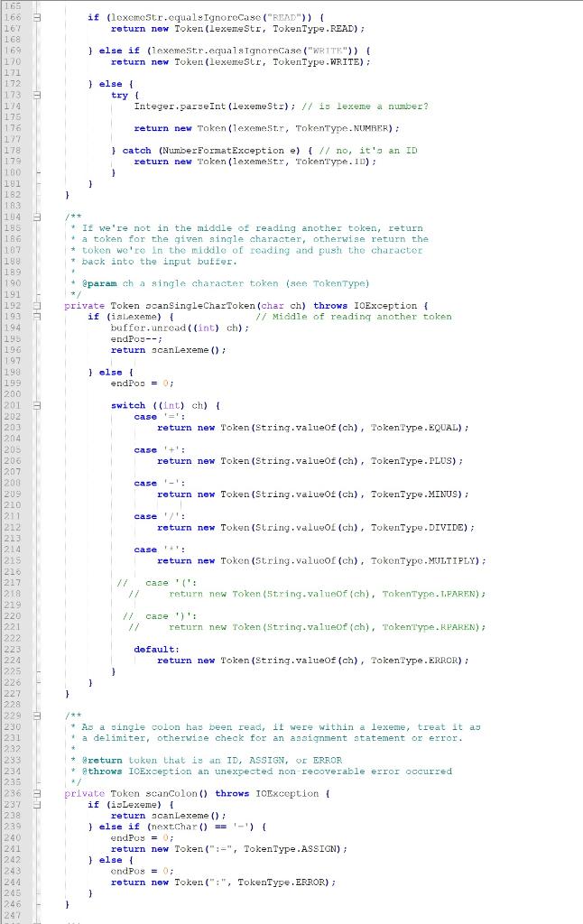Click the @param tag in the Javadoc
Image resolution: width=583 pixels, height=924 pixels.
pyautogui.click(x=99, y=283)
